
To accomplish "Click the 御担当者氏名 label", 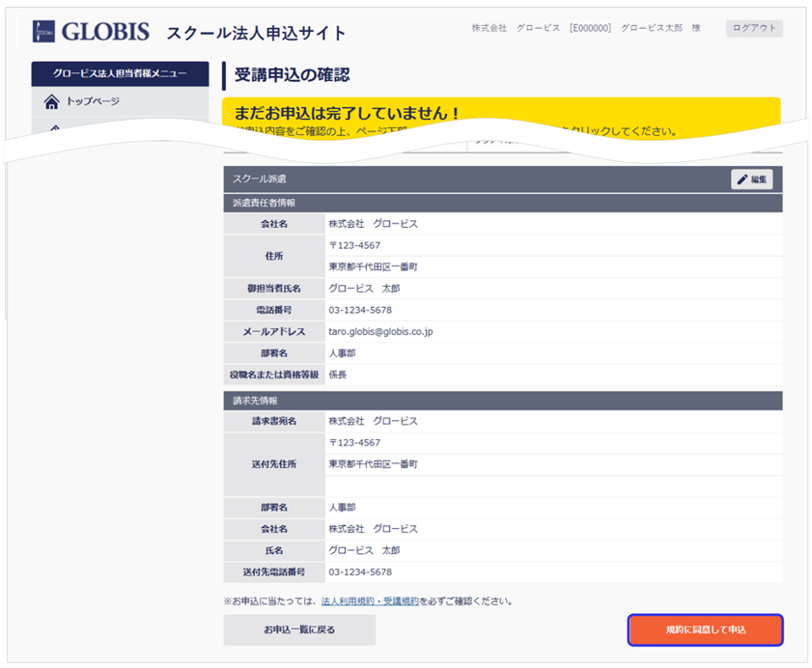I will tap(274, 289).
